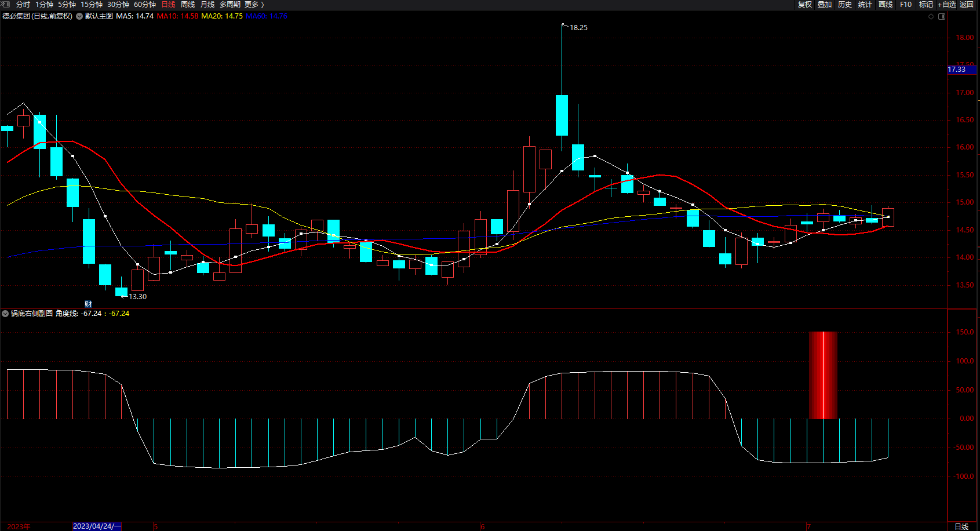
Task: Toggle the side panel layout icon
Action: [x=942, y=16]
